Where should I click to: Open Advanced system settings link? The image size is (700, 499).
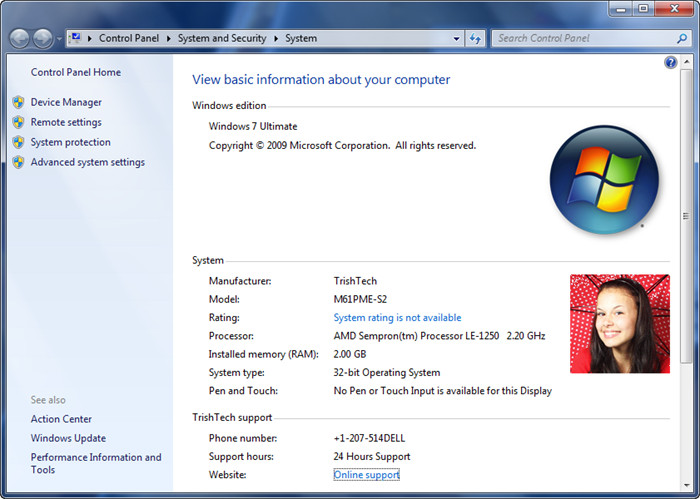[x=88, y=162]
